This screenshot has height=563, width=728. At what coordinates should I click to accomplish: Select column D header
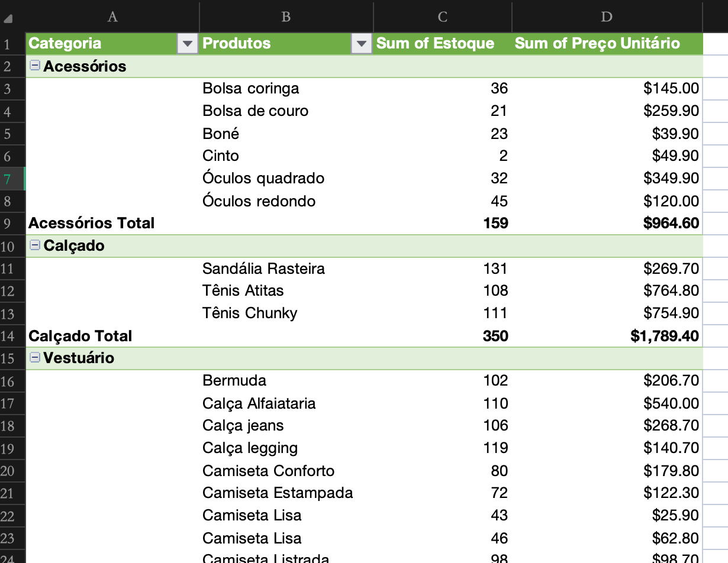click(x=607, y=17)
